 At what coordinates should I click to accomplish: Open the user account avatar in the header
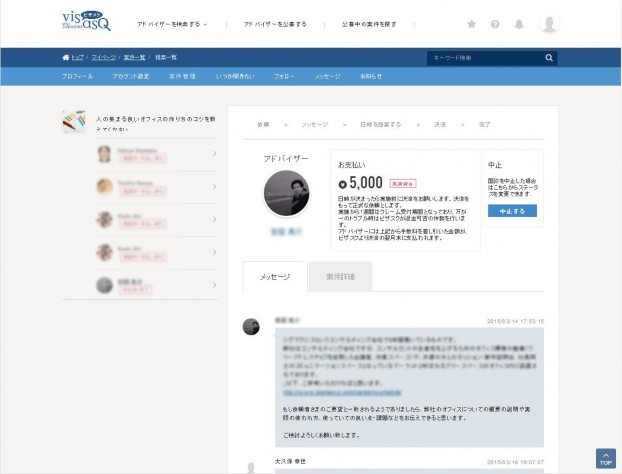549,24
